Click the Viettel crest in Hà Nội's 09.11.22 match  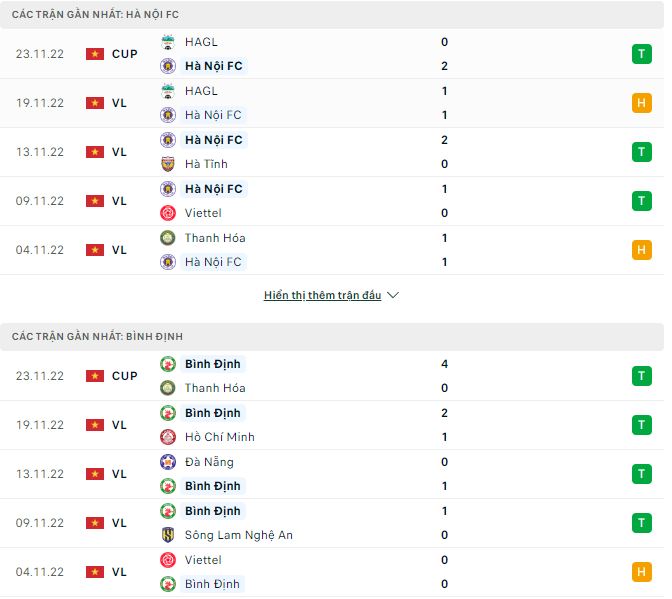(x=168, y=213)
